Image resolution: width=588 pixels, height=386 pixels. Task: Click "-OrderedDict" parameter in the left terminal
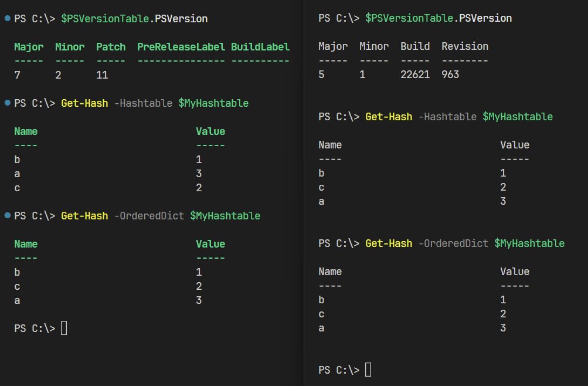pos(149,216)
